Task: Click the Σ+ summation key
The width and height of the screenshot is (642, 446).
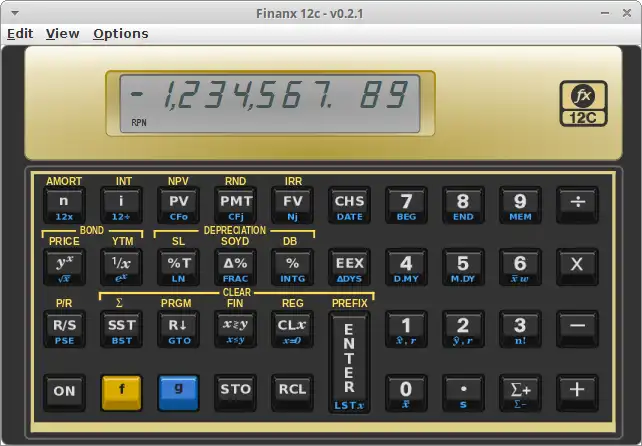Action: point(520,392)
